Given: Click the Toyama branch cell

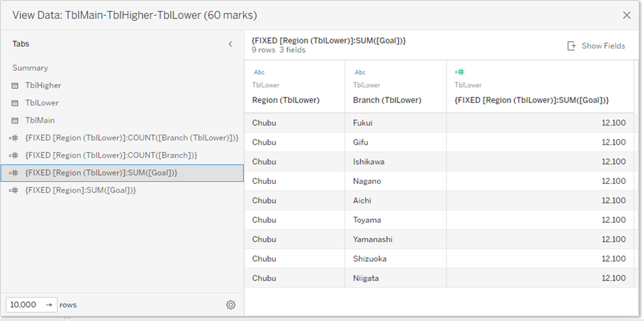Looking at the screenshot, I should (395, 220).
